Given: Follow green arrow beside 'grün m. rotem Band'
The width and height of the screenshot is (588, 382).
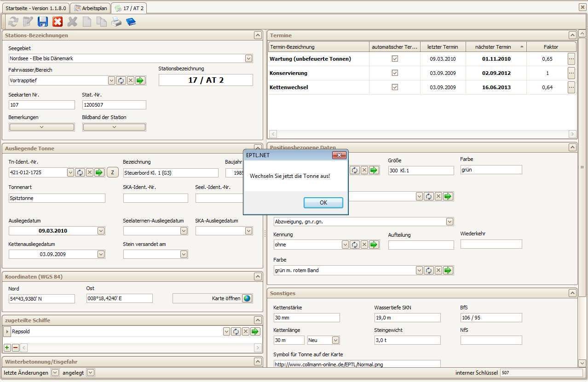Looking at the screenshot, I should [x=448, y=270].
